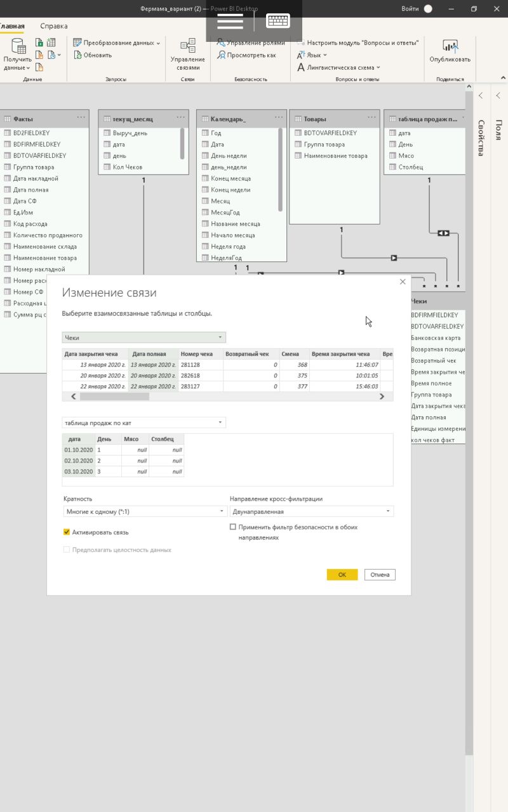Image resolution: width=508 pixels, height=812 pixels.
Task: Close the Изменение связи dialog
Action: coord(403,282)
